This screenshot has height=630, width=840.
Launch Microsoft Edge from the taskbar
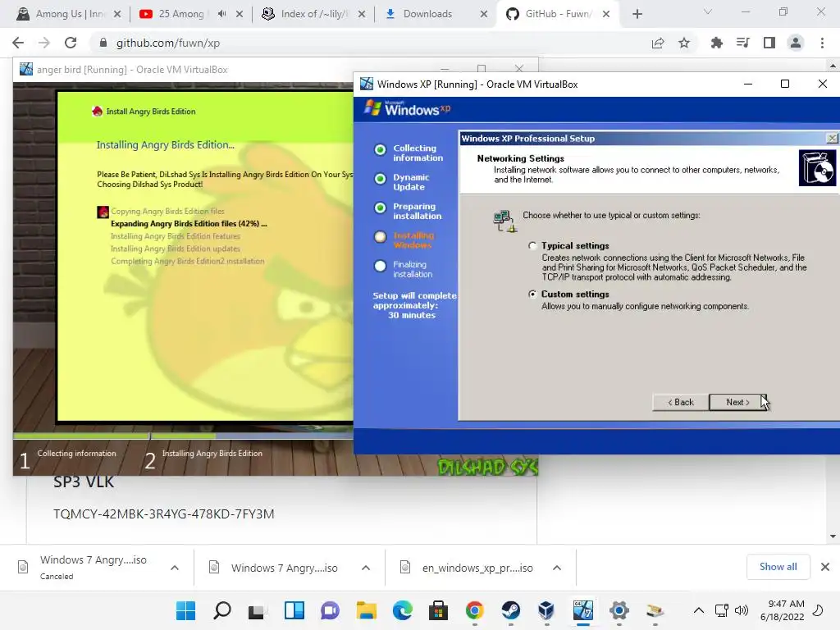[402, 610]
